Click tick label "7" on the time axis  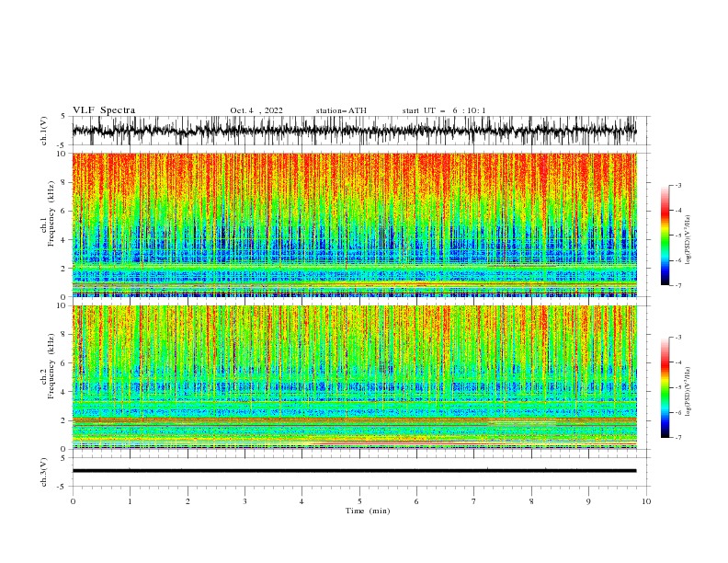click(474, 501)
